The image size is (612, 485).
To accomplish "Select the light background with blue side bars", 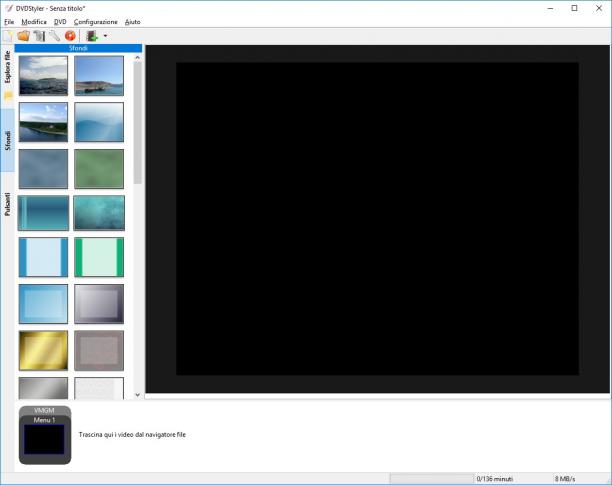I will pyautogui.click(x=43, y=257).
